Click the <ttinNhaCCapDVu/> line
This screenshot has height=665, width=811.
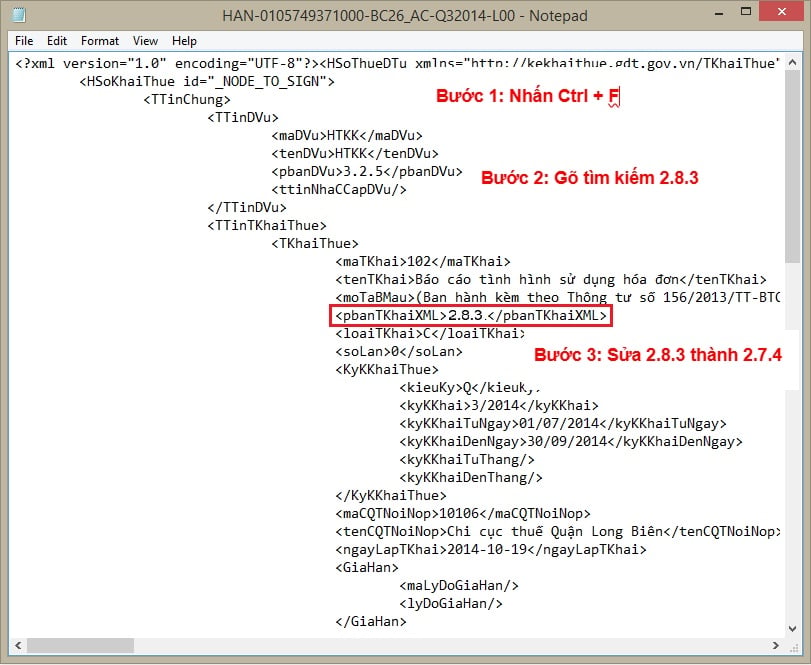click(339, 190)
